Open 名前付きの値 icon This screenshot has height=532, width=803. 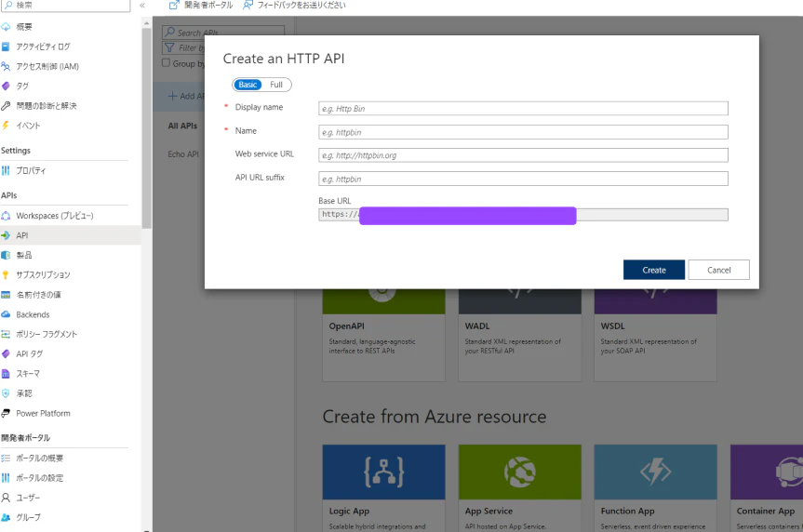[x=6, y=295]
